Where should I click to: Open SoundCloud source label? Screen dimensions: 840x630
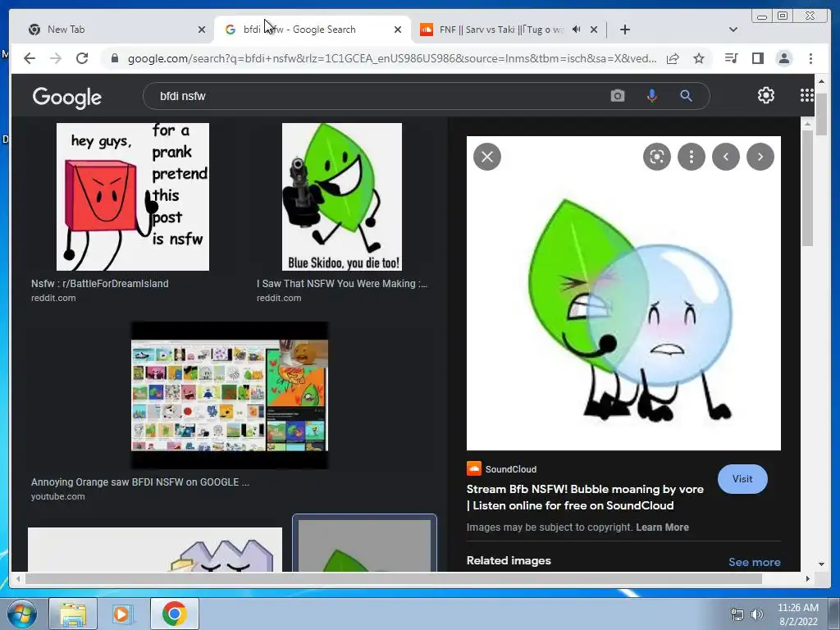(x=501, y=468)
